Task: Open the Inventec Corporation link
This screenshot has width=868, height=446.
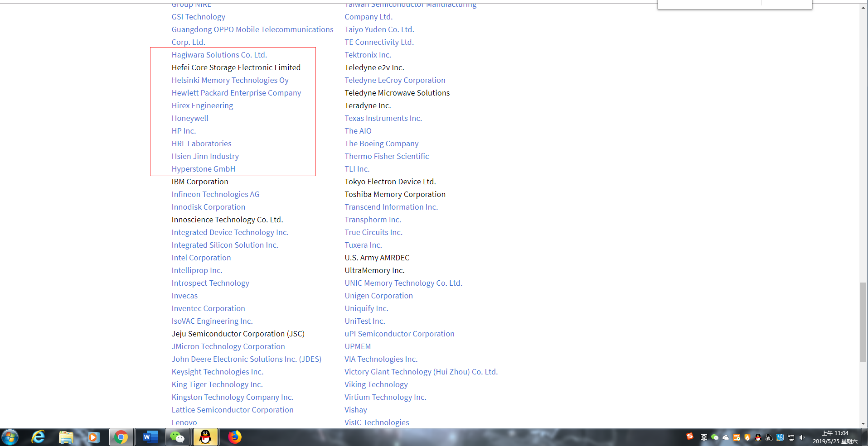Action: point(208,308)
